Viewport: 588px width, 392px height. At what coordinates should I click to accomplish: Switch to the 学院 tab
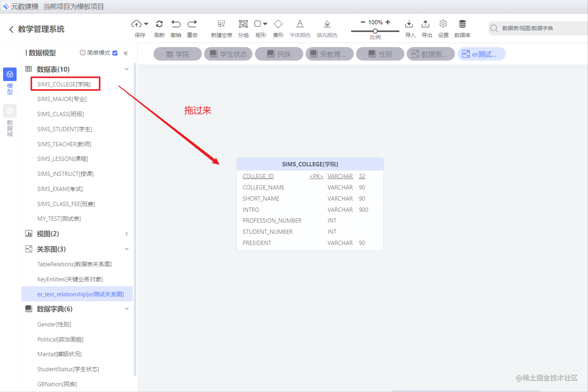tap(177, 54)
